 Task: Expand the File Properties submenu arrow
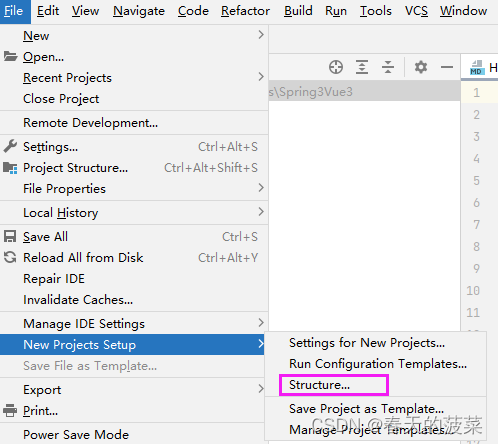click(261, 188)
